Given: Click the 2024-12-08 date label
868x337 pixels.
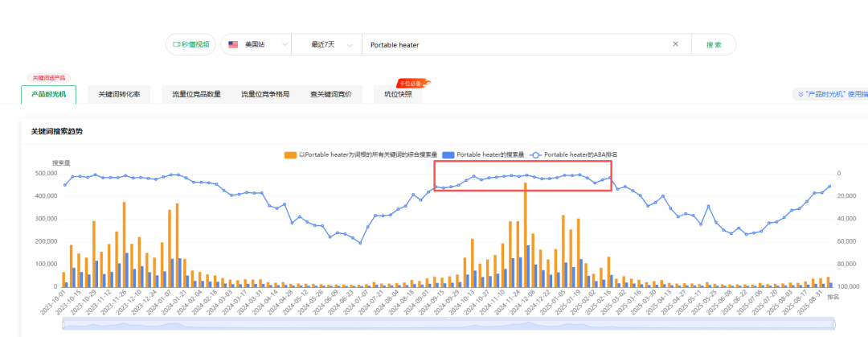Looking at the screenshot, I should (523, 302).
